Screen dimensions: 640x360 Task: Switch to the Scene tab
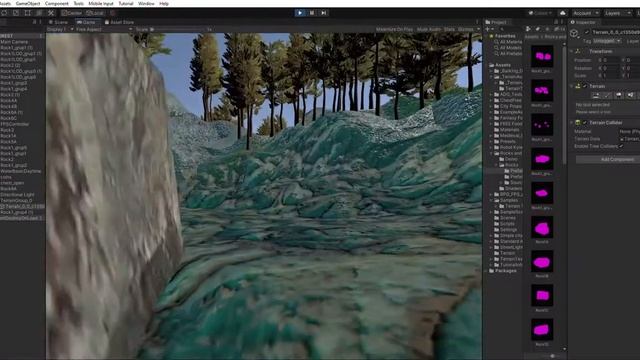click(58, 22)
